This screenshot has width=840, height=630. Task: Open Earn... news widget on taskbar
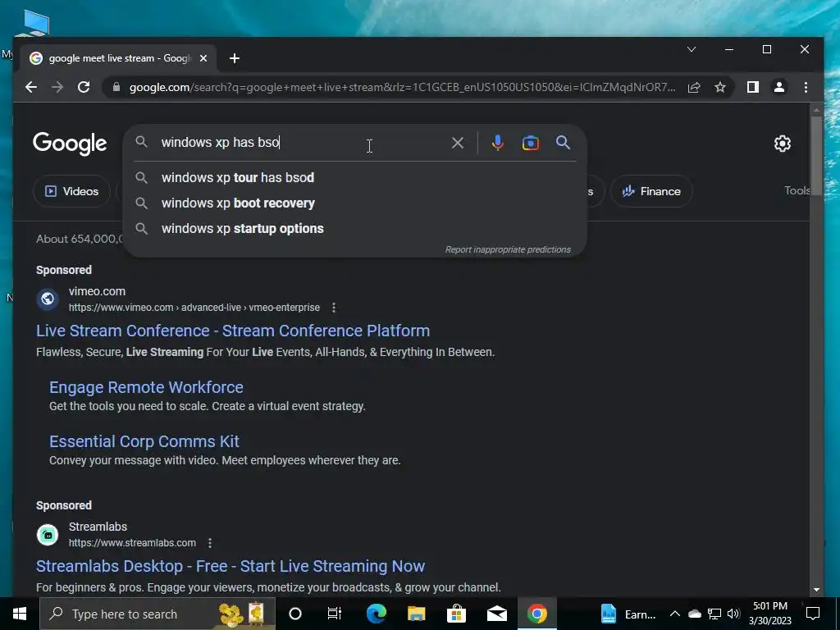pyautogui.click(x=628, y=614)
